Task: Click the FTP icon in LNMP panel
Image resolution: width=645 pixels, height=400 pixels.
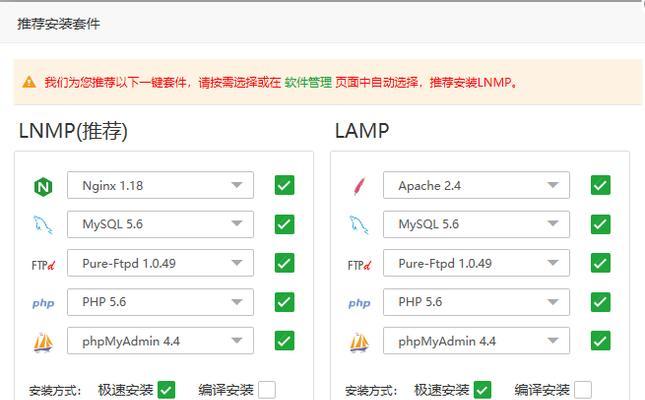Action: pos(43,265)
